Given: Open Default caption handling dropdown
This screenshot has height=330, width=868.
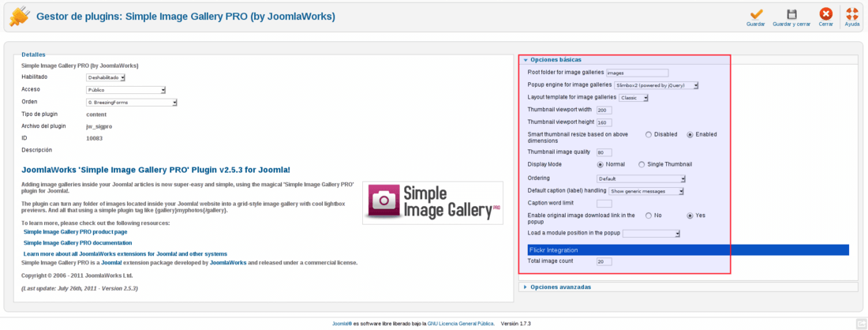Looking at the screenshot, I should point(646,191).
